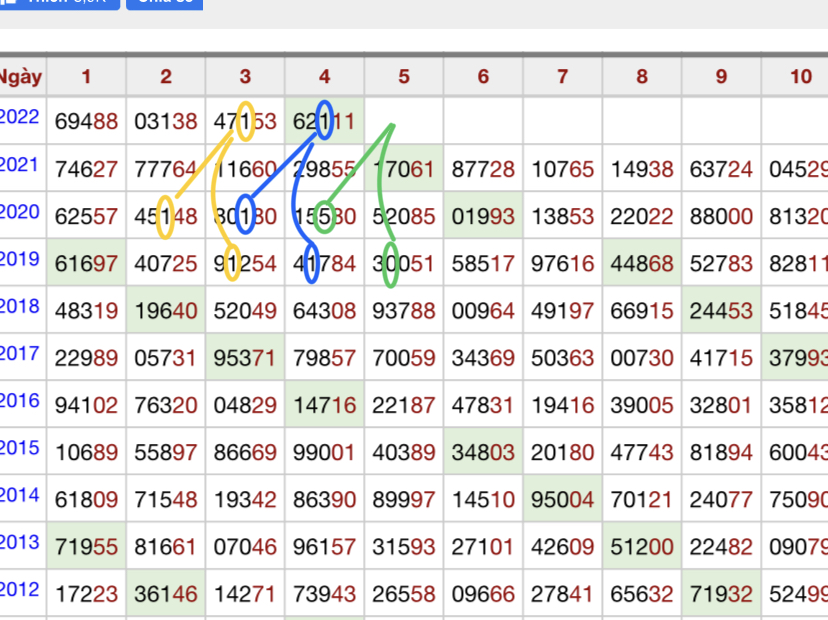Open the 2016 year link
The width and height of the screenshot is (828, 620).
20,401
